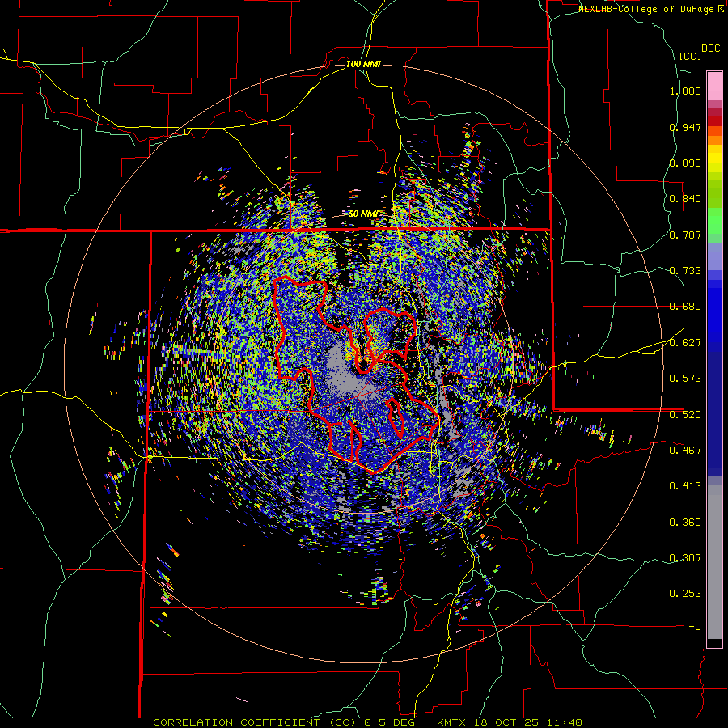Image resolution: width=728 pixels, height=728 pixels.
Task: Click the 100 NMI range ring label
Action: tap(363, 64)
